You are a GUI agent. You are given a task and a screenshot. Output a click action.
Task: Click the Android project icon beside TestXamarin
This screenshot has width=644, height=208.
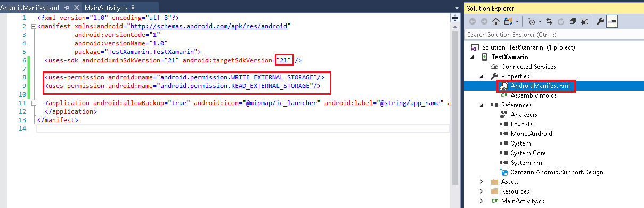pyautogui.click(x=484, y=57)
